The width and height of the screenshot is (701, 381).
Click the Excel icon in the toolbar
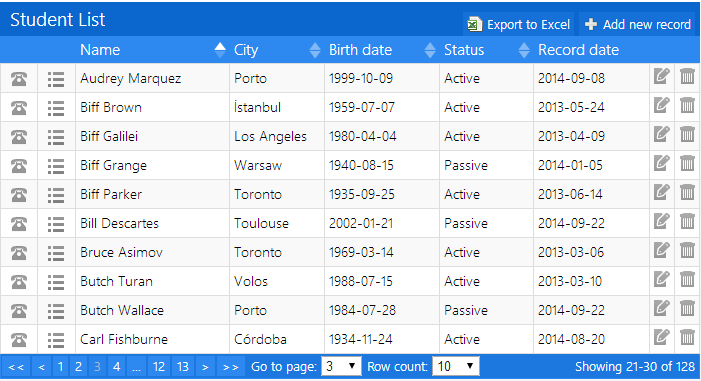[x=474, y=24]
